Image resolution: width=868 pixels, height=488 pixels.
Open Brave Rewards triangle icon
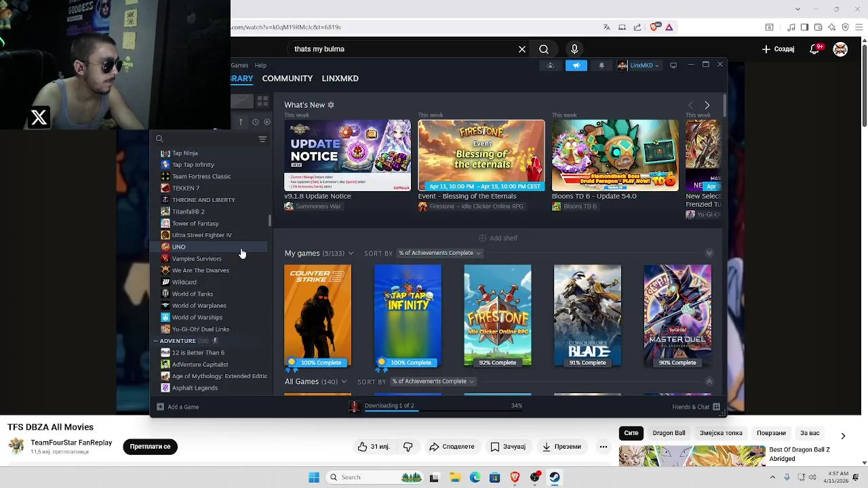point(669,27)
